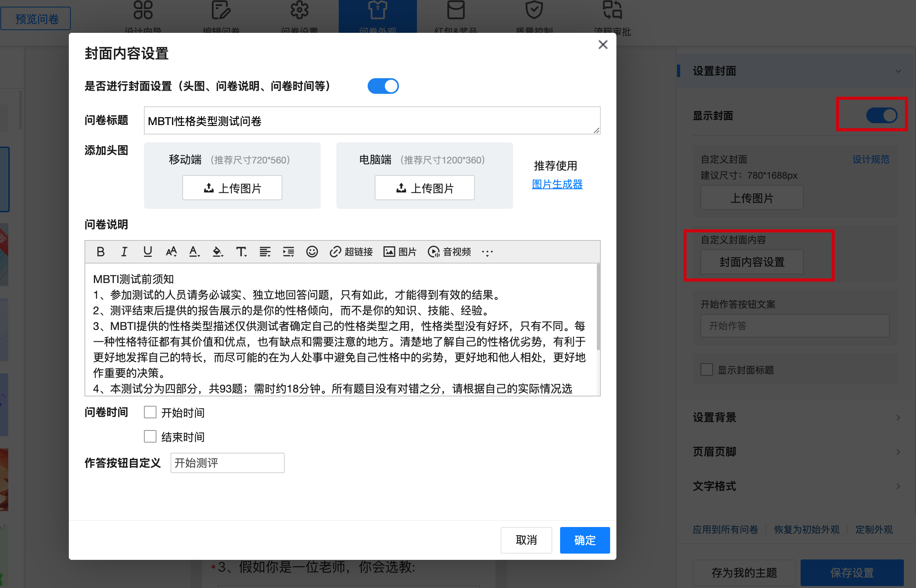The image size is (916, 588).
Task: Click the 开始作答按钮文案 input field
Action: tap(795, 326)
